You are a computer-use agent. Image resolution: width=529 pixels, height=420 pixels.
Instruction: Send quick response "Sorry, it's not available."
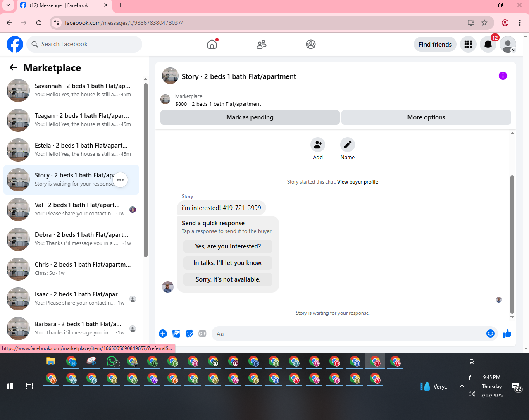click(228, 279)
